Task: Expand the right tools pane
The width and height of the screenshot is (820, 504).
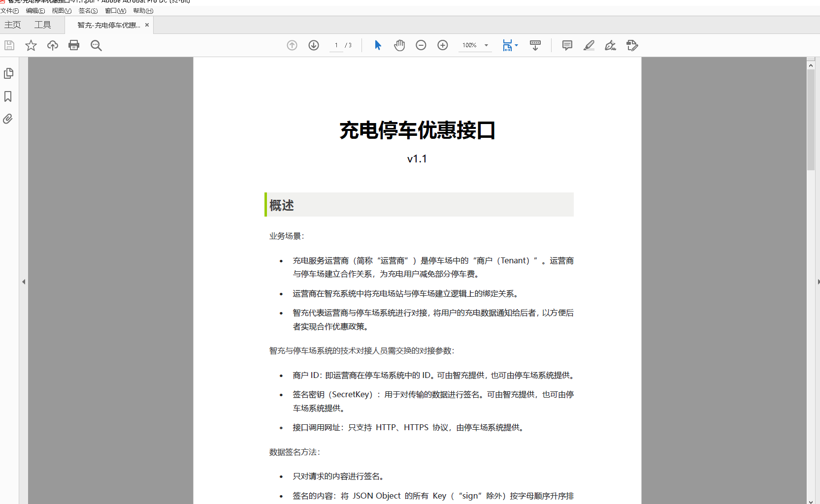Action: pyautogui.click(x=818, y=282)
